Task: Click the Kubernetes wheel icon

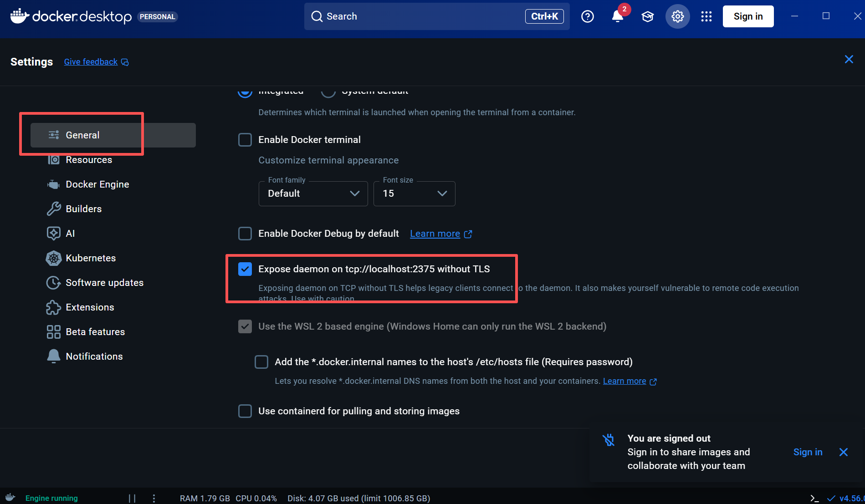Action: pyautogui.click(x=54, y=258)
